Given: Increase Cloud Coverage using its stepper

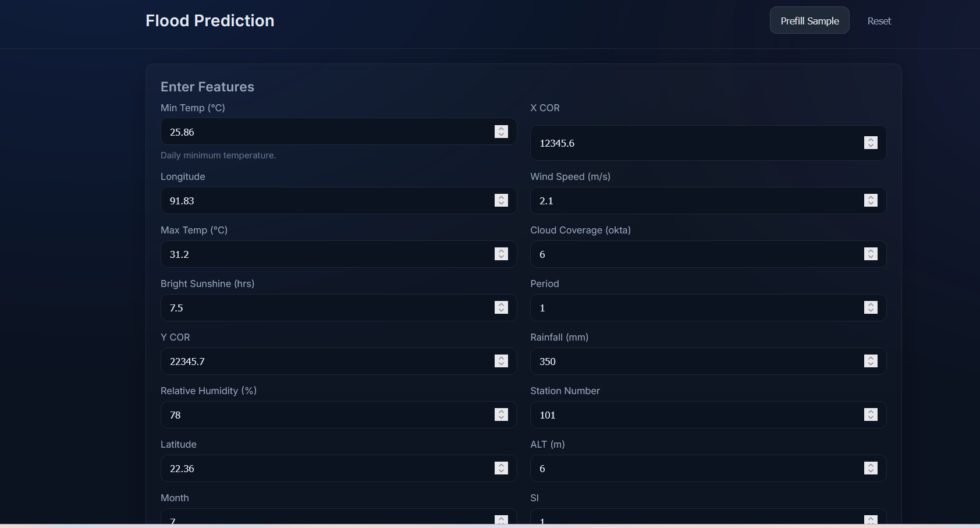Looking at the screenshot, I should click(871, 251).
